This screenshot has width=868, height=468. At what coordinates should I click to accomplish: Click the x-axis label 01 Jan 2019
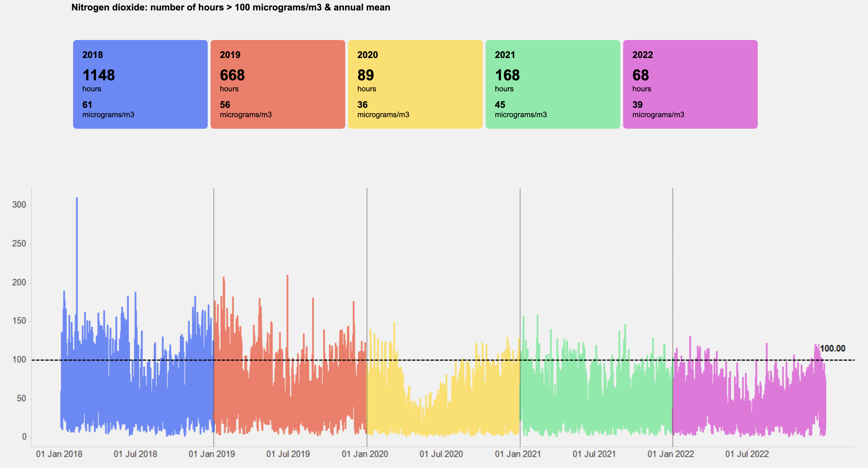tap(211, 454)
